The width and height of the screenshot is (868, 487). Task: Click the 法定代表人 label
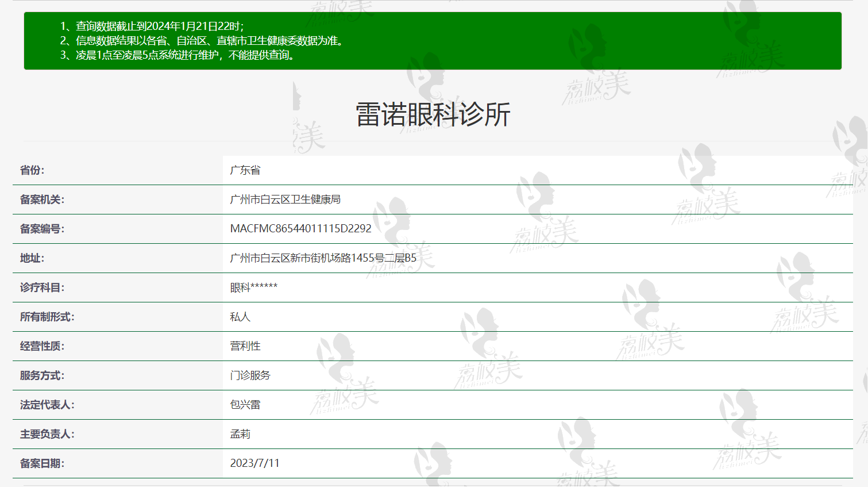click(47, 405)
